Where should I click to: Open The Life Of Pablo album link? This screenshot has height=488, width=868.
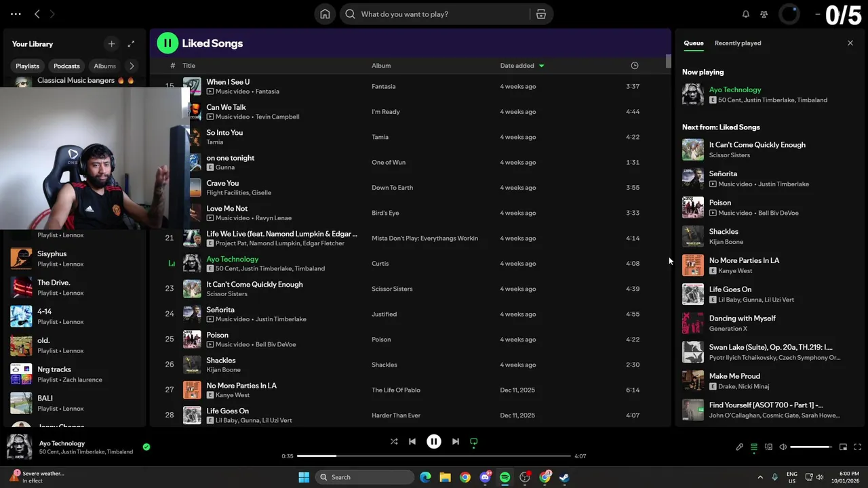tap(396, 390)
